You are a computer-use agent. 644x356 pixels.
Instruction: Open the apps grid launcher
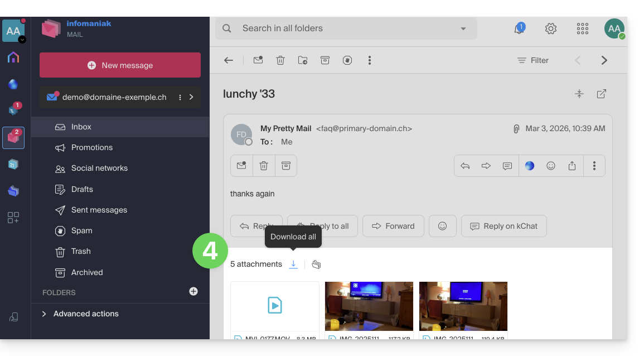pyautogui.click(x=583, y=28)
